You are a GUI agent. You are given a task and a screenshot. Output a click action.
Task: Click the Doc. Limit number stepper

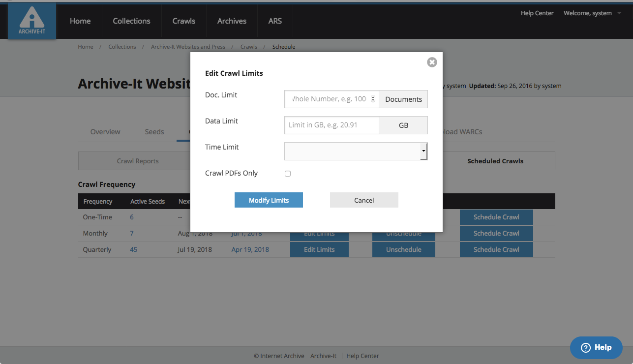[x=373, y=99]
